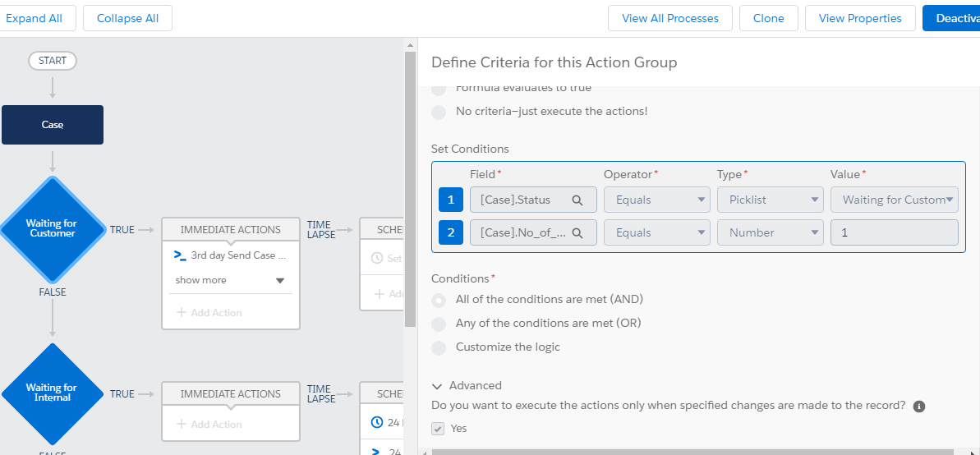Click the Value field containing 1

tap(894, 232)
